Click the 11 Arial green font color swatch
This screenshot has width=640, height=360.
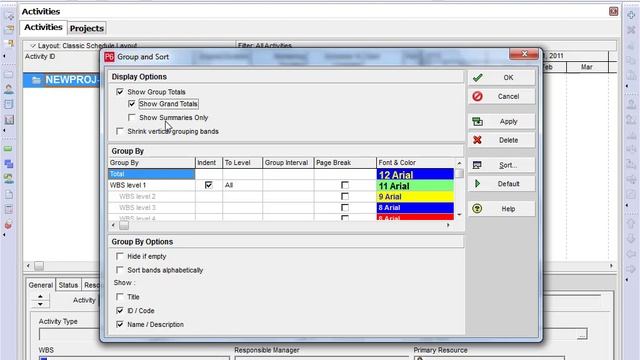tap(415, 186)
